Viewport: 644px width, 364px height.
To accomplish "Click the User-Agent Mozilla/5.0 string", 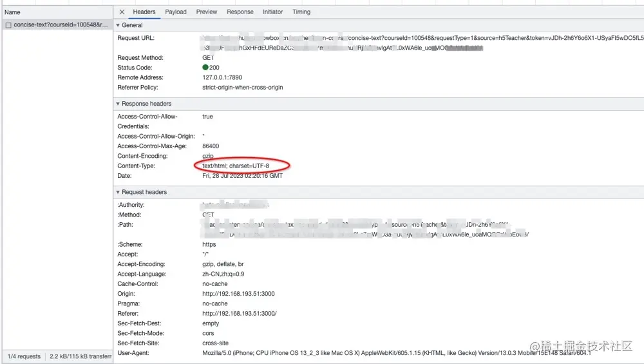I will click(396, 353).
